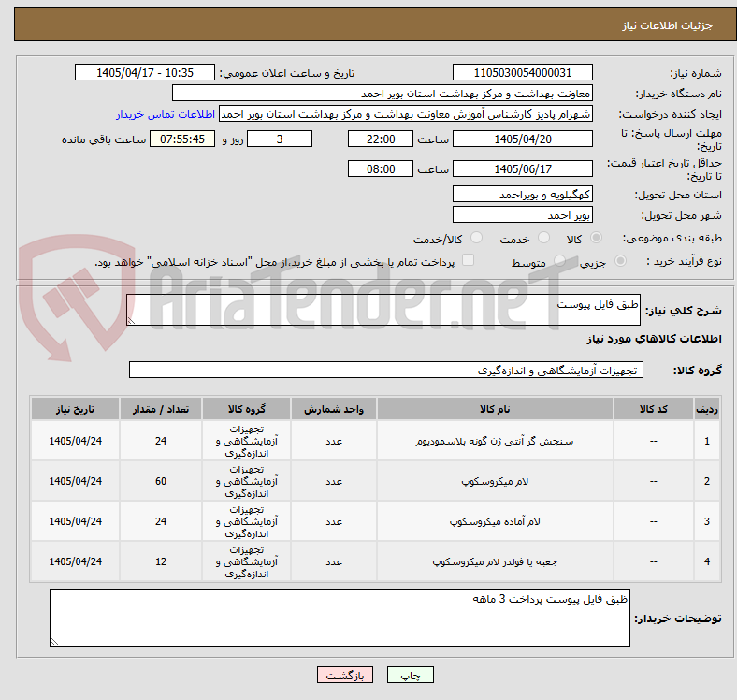This screenshot has width=737, height=700.
Task: Click the remaining time field 07:55:45
Action: coord(182,139)
